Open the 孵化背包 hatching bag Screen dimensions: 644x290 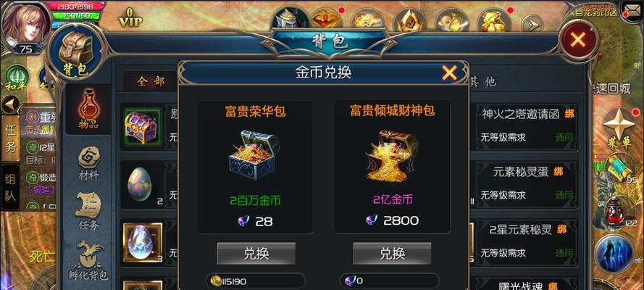[x=88, y=260]
